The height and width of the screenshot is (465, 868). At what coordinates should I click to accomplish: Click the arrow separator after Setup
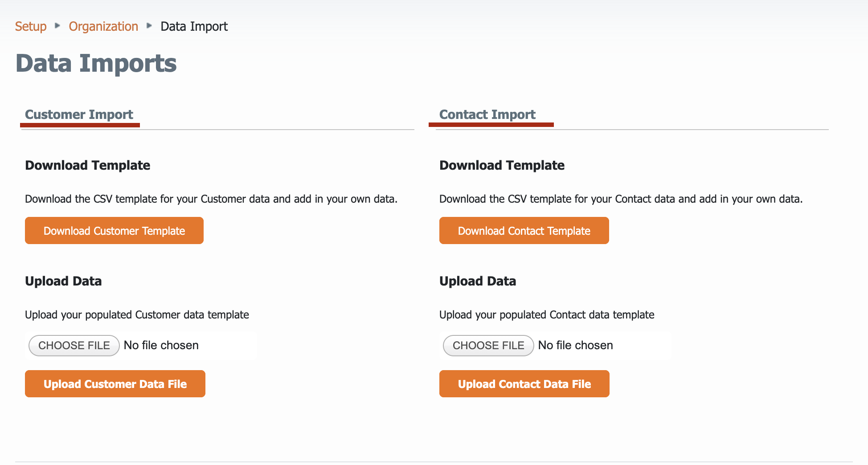point(57,26)
